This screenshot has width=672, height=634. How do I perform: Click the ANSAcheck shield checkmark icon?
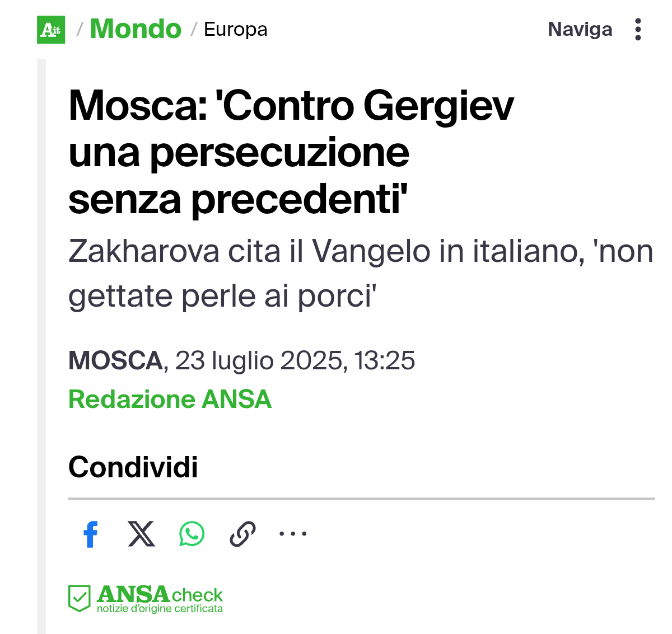tap(79, 598)
